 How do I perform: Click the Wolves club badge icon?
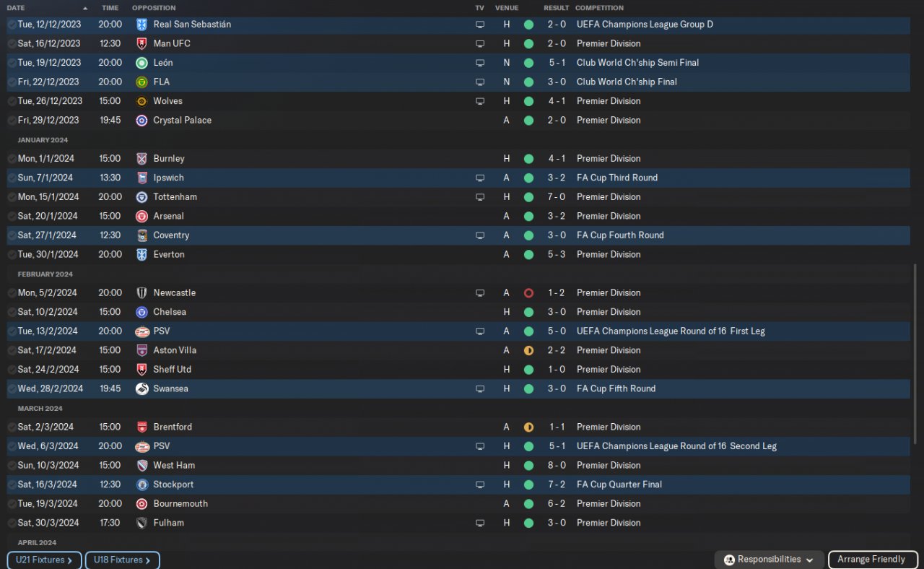(141, 101)
